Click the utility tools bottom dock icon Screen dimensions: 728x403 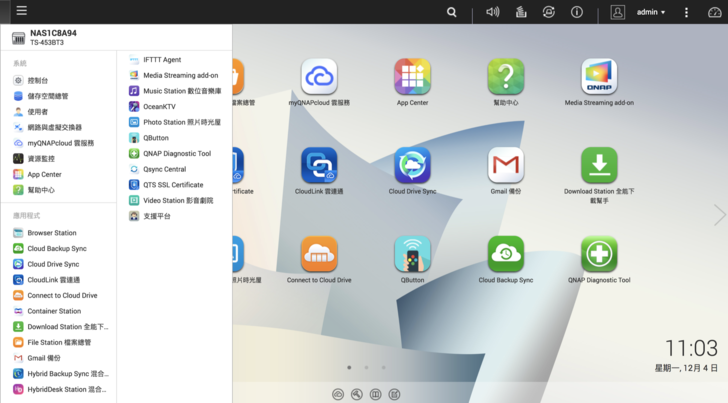pyautogui.click(x=357, y=394)
